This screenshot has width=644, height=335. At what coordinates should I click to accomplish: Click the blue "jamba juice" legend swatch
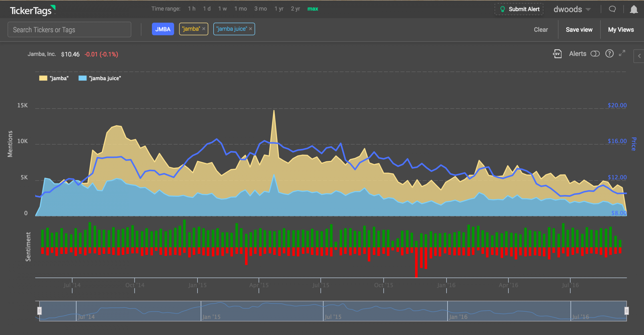pos(82,78)
